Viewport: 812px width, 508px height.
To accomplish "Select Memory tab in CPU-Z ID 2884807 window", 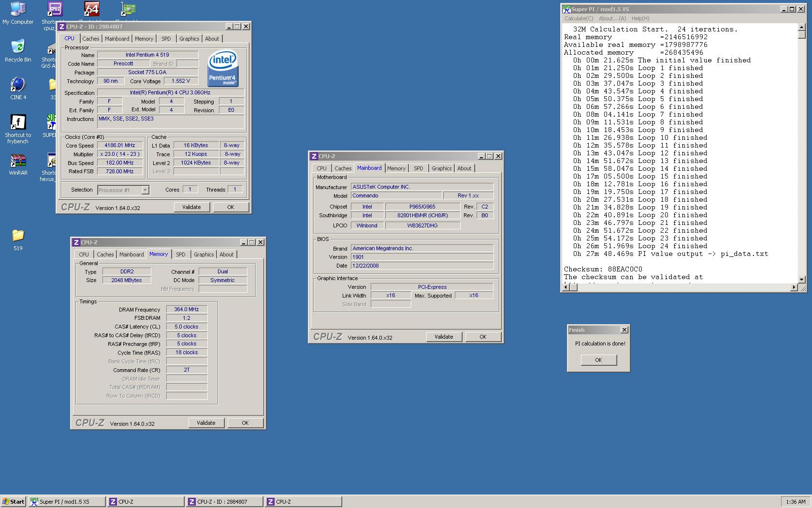I will [144, 39].
